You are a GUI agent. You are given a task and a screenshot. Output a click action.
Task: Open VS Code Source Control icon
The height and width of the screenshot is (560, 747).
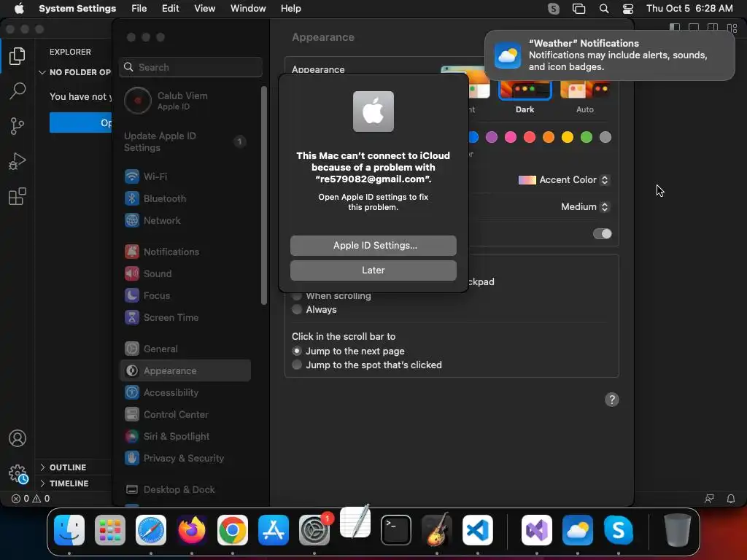pos(18,126)
